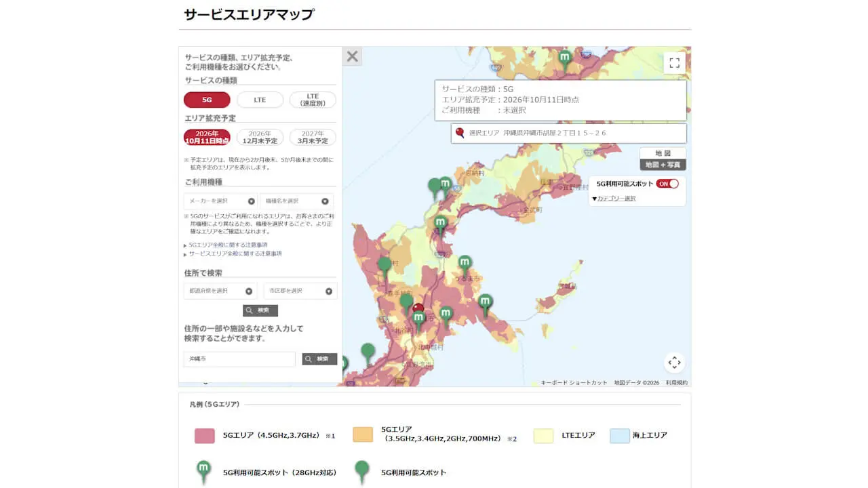Open the 都道府県を選択 dropdown
868x488 pixels.
click(x=220, y=291)
